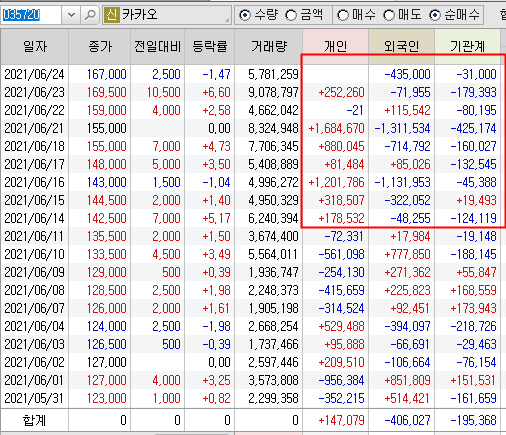Screen dimensions: 506x435
Task: Click institution value +168,559
Action: pyautogui.click(x=473, y=290)
